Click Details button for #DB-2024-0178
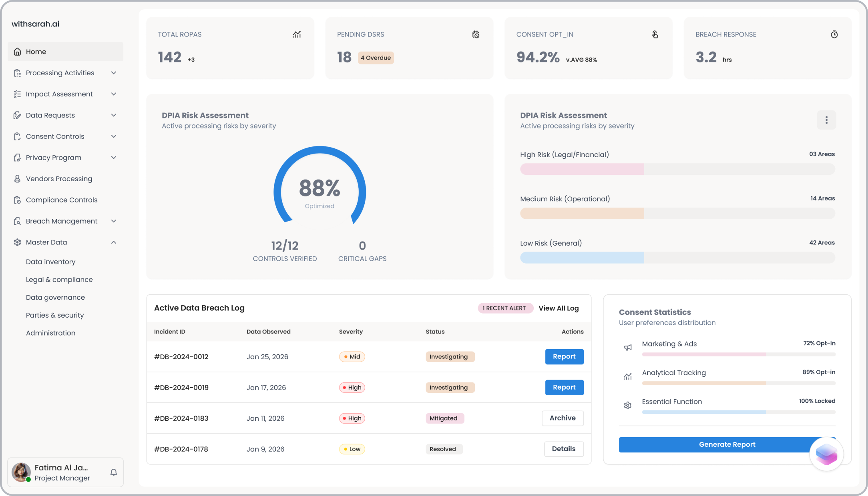Screen dimensions: 868x496 (564, 449)
